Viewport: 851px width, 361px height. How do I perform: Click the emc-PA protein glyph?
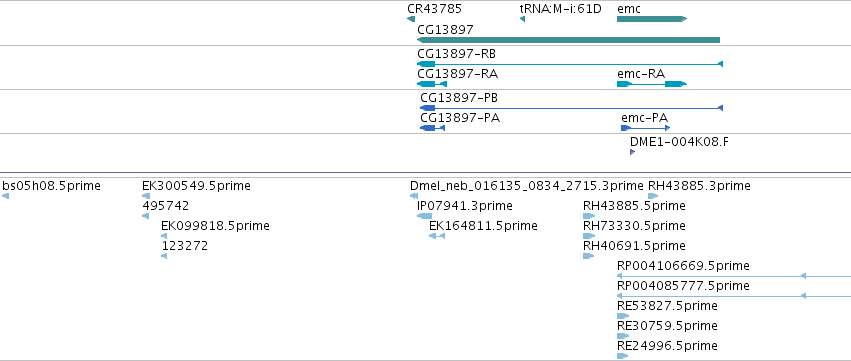point(646,128)
